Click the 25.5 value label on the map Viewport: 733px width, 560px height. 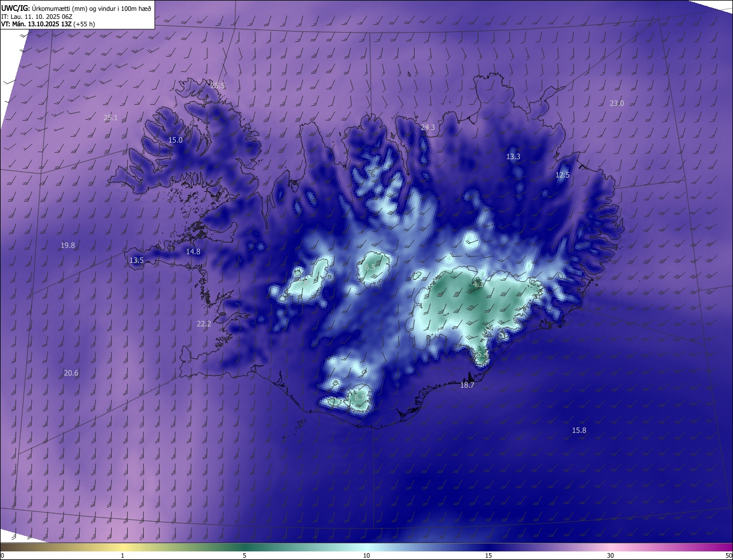point(218,86)
